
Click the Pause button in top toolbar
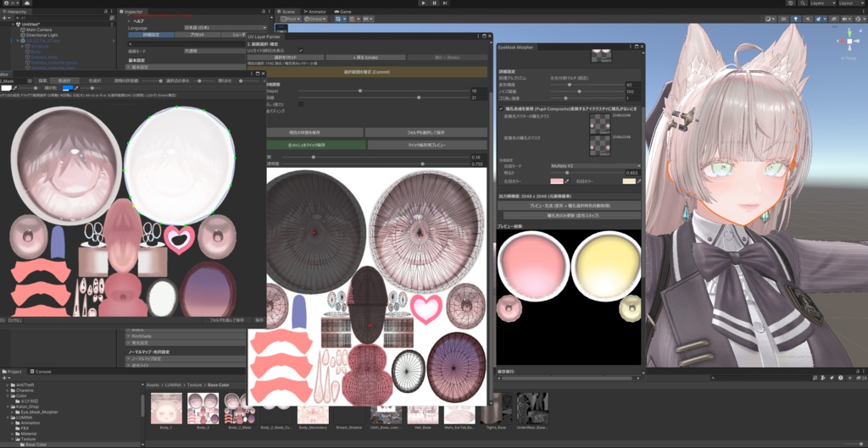[435, 3]
